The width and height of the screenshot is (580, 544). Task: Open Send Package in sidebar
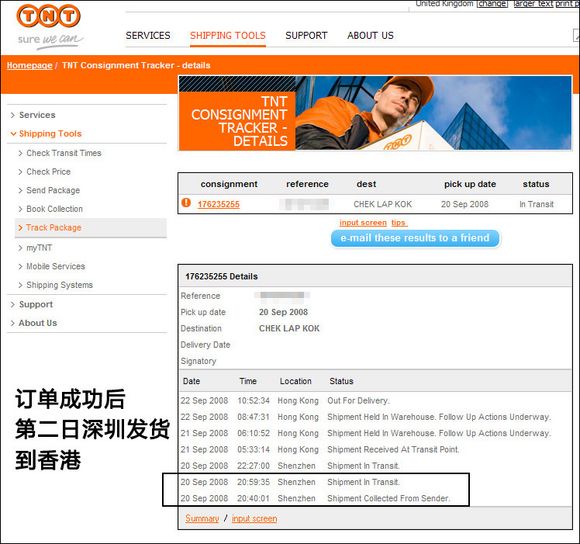point(53,190)
